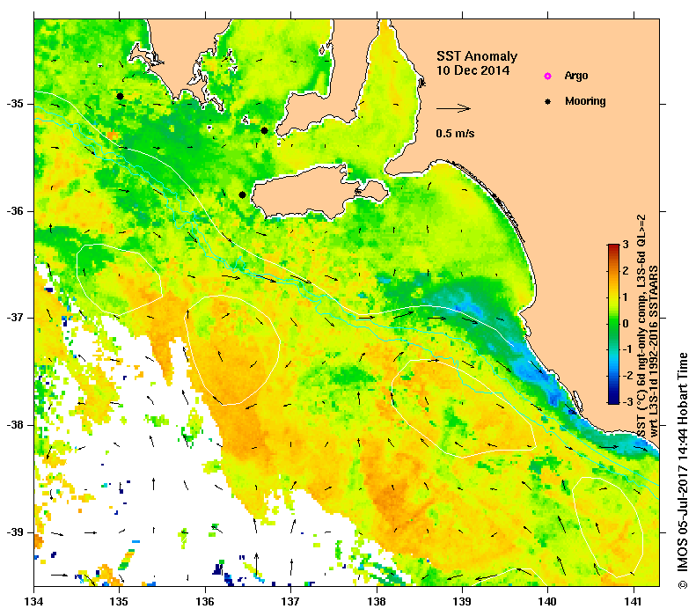Click the 'Argo' legend label
This screenshot has height=616, width=696.
(x=576, y=76)
